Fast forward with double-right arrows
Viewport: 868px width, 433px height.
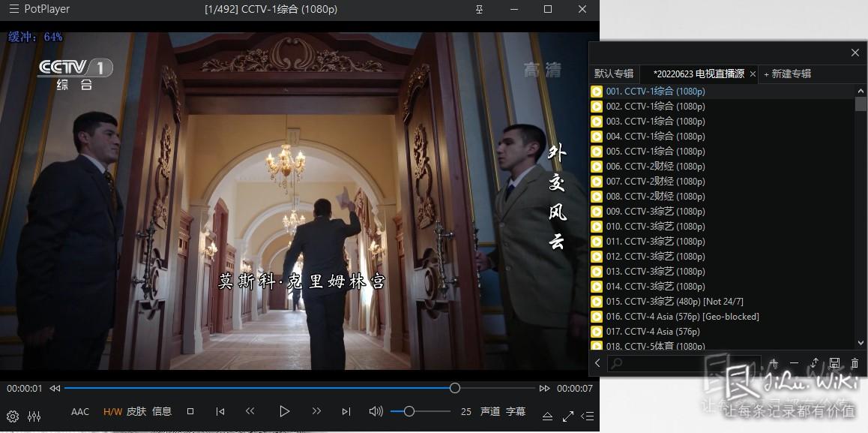click(316, 410)
